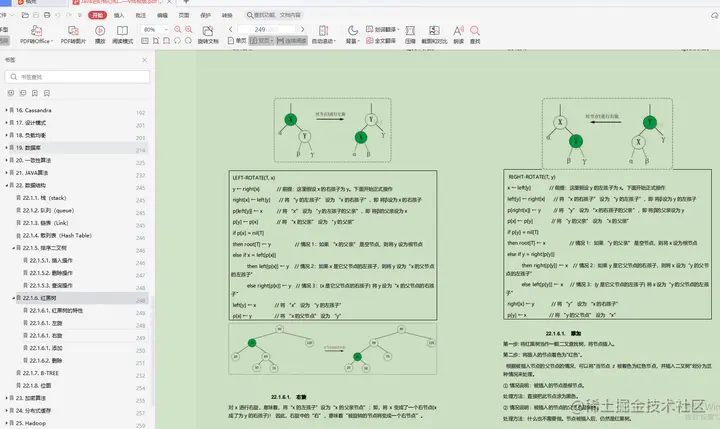Click the 查找 search icon
Image resolution: width=720 pixels, height=429 pixels.
coord(475,31)
